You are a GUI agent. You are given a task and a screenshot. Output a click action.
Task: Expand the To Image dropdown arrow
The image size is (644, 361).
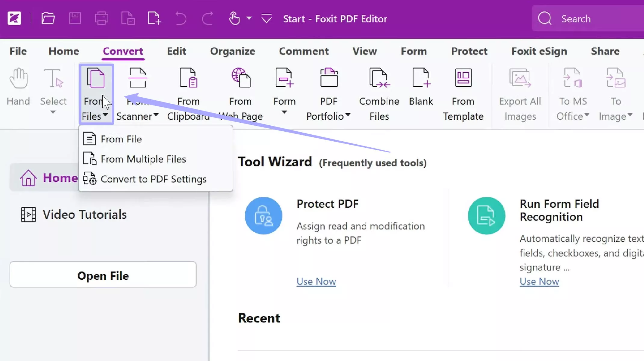[x=630, y=115]
